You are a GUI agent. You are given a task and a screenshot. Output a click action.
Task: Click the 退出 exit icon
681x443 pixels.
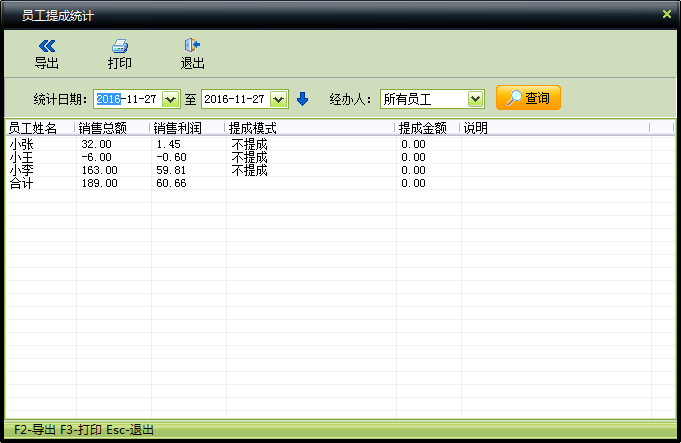[192, 45]
